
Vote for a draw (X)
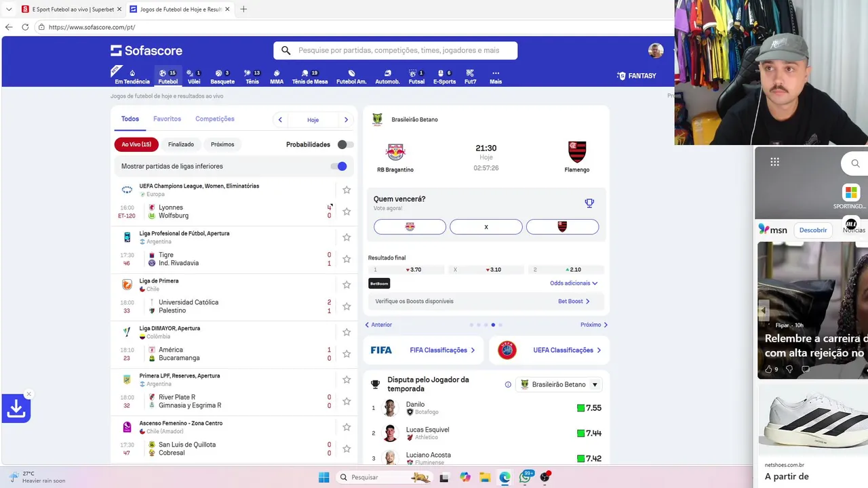[x=486, y=227]
